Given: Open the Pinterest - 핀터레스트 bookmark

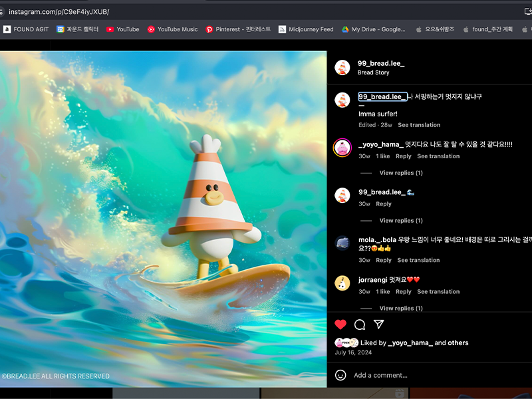Looking at the screenshot, I should [238, 29].
